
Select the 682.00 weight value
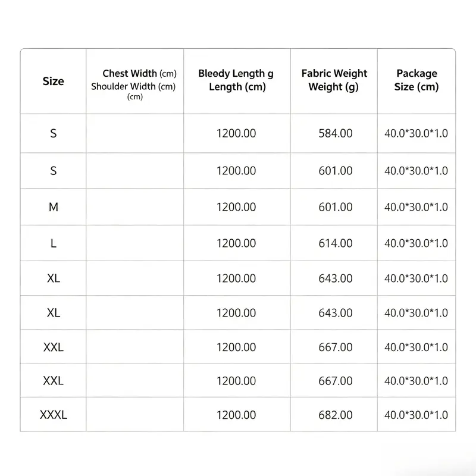tap(336, 415)
